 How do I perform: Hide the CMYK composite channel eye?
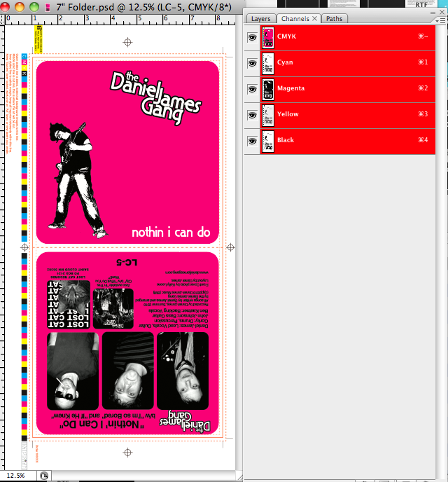coord(251,38)
